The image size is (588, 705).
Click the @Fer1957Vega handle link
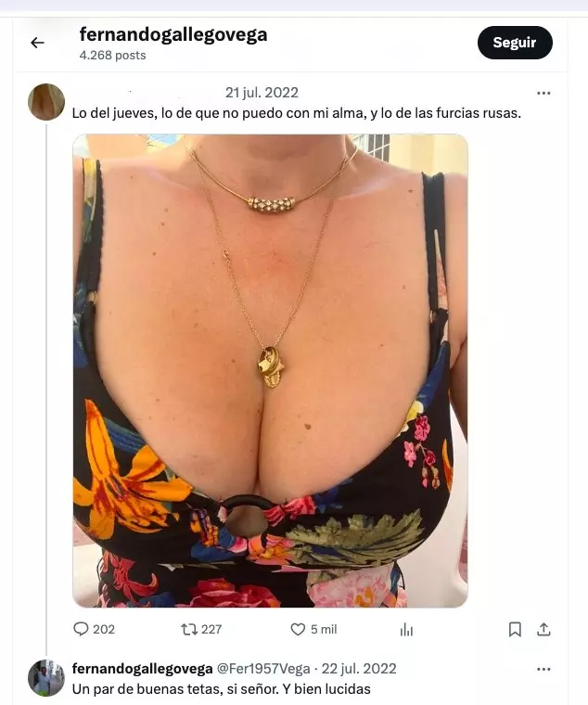click(263, 669)
